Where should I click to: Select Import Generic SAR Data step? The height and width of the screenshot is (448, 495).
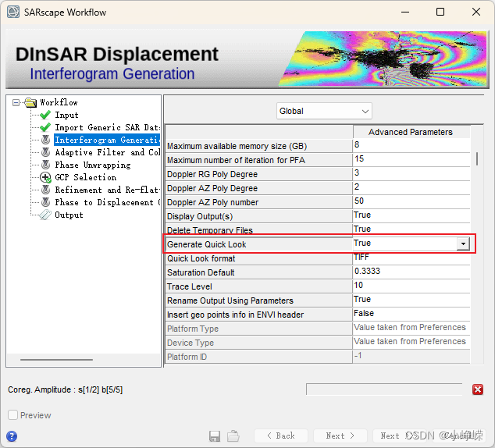coord(107,127)
